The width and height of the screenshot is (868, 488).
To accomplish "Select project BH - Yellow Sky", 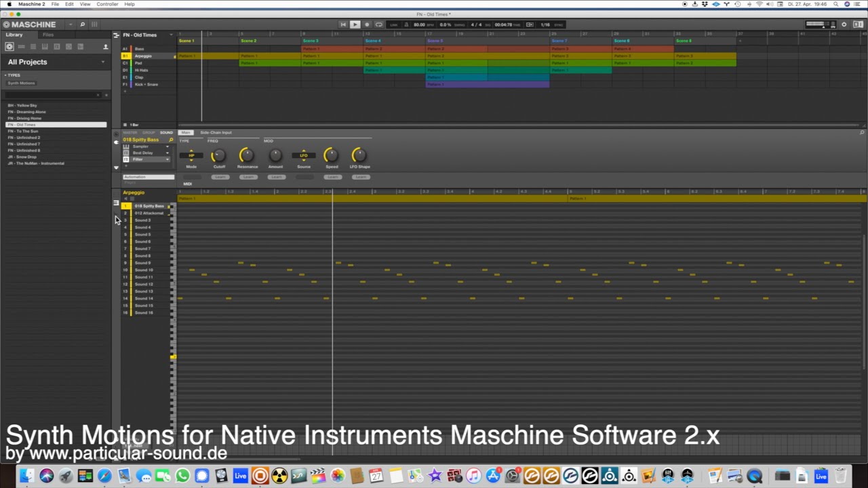I will click(22, 105).
